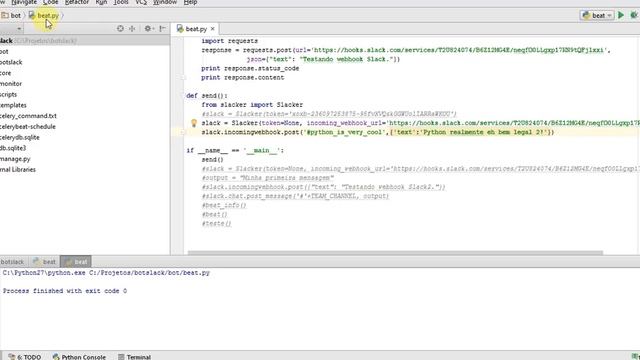
Task: Click the python.exe command line output
Action: pos(106,273)
